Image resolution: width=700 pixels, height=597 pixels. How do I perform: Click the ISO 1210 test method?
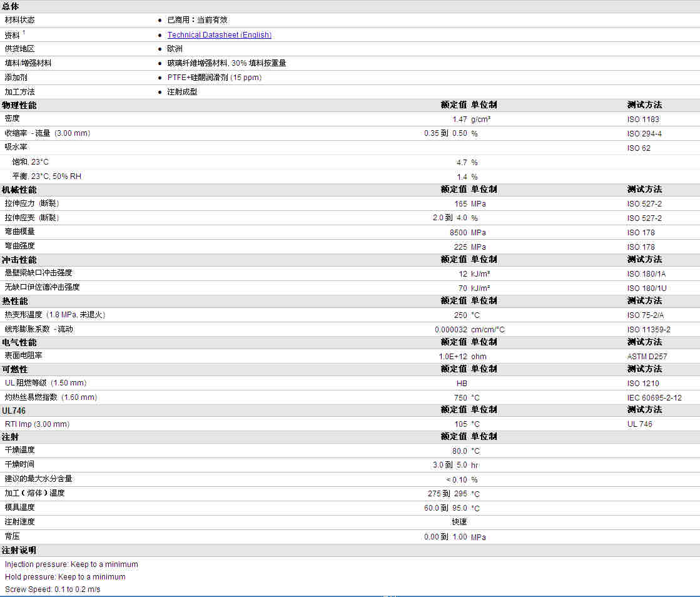643,383
